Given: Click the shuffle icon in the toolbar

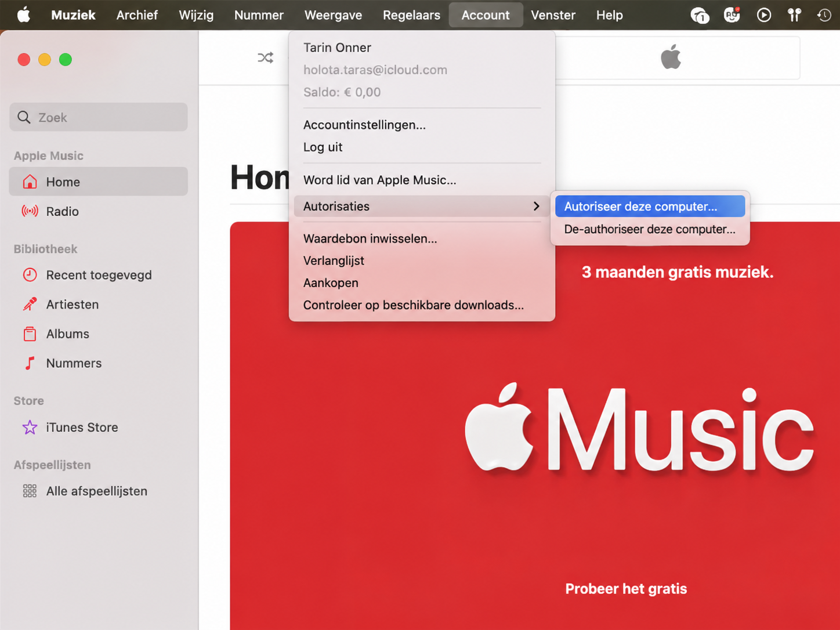Looking at the screenshot, I should [x=265, y=57].
